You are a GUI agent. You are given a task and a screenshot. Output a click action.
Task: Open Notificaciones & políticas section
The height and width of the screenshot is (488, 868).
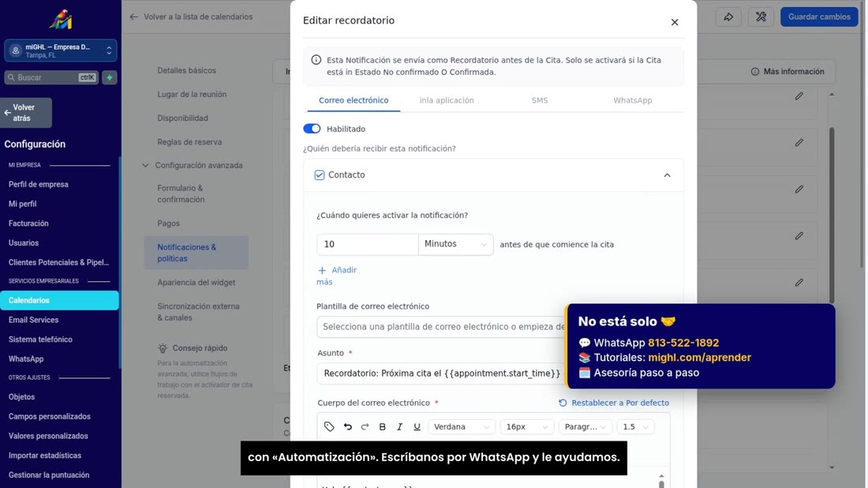196,253
